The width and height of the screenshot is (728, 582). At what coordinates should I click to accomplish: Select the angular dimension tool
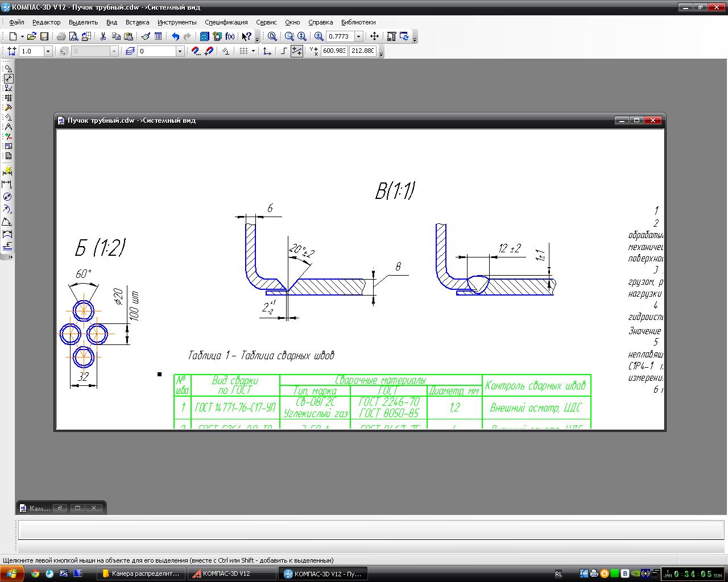[x=7, y=221]
